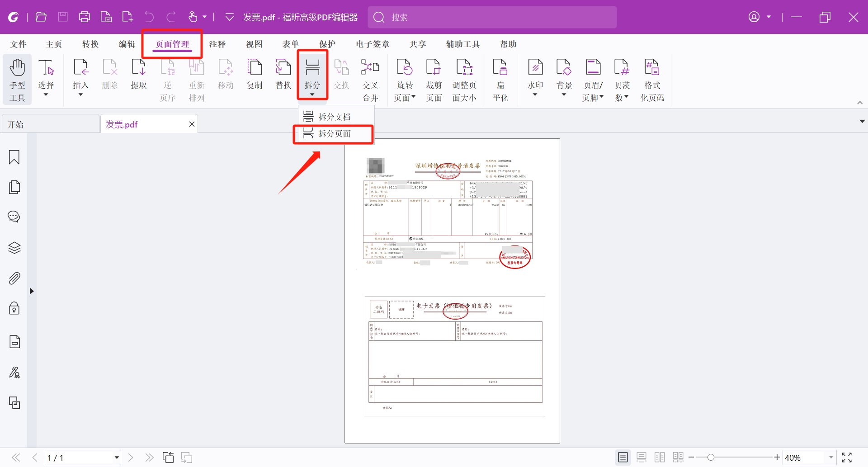Open the layers panel icon
Screen dimensions: 868x467
(x=14, y=248)
